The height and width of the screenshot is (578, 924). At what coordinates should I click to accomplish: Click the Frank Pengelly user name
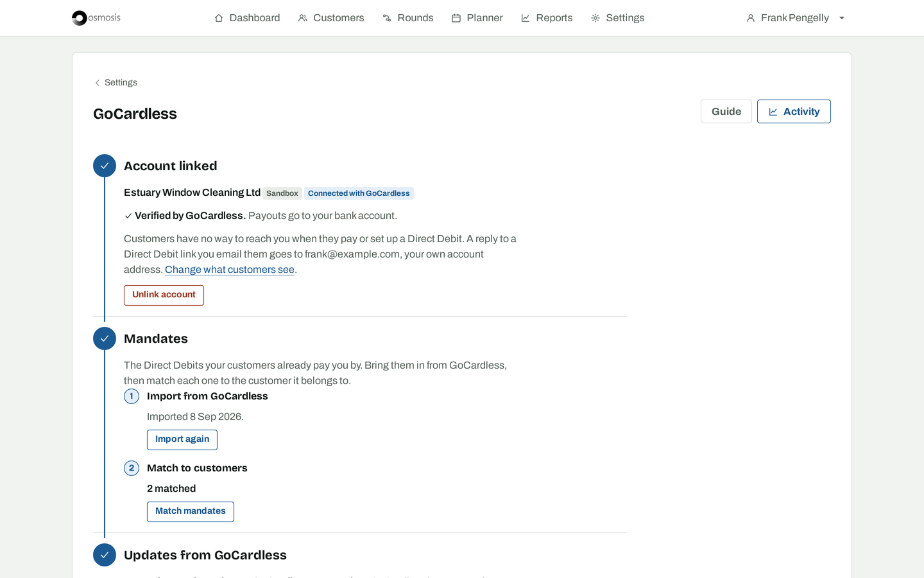tap(795, 18)
